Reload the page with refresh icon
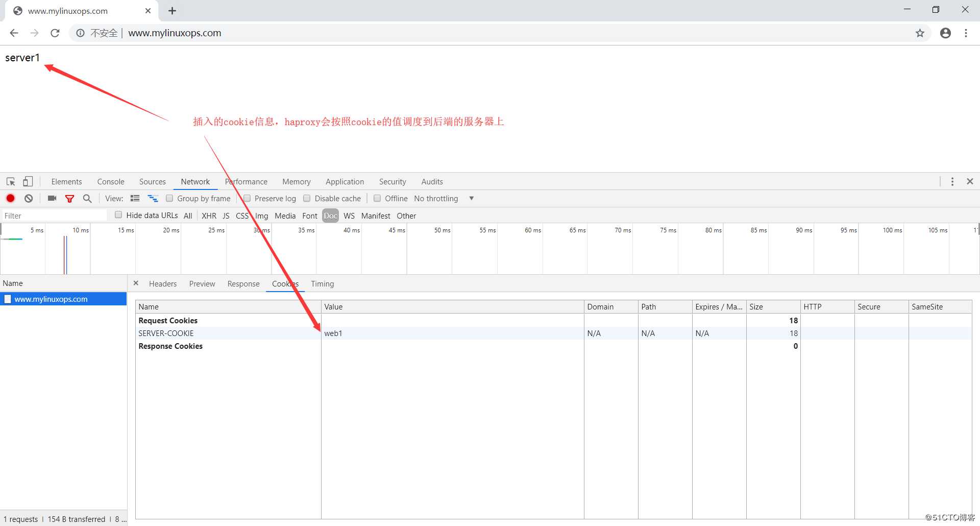Screen dimensions: 980x526 click(x=55, y=33)
